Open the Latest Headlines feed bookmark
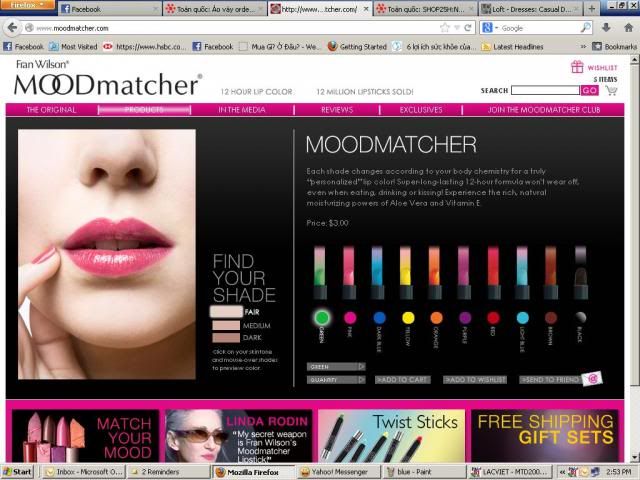This screenshot has width=640, height=480. pos(513,47)
